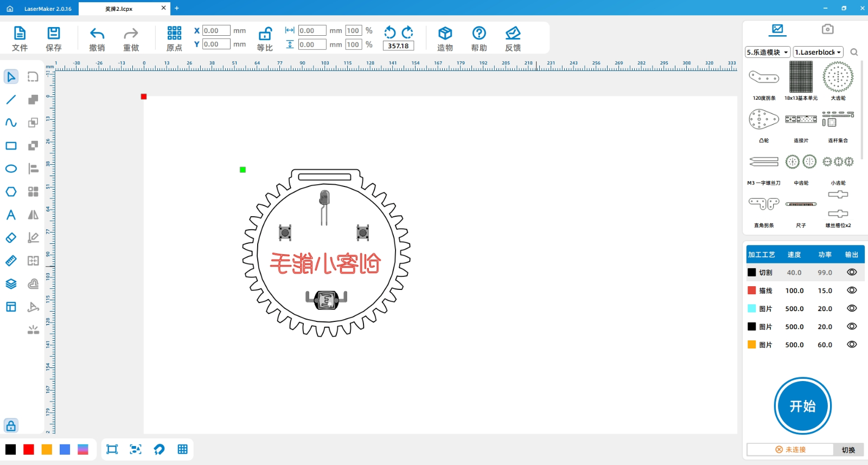
Task: Pick the eraser tool
Action: click(11, 238)
